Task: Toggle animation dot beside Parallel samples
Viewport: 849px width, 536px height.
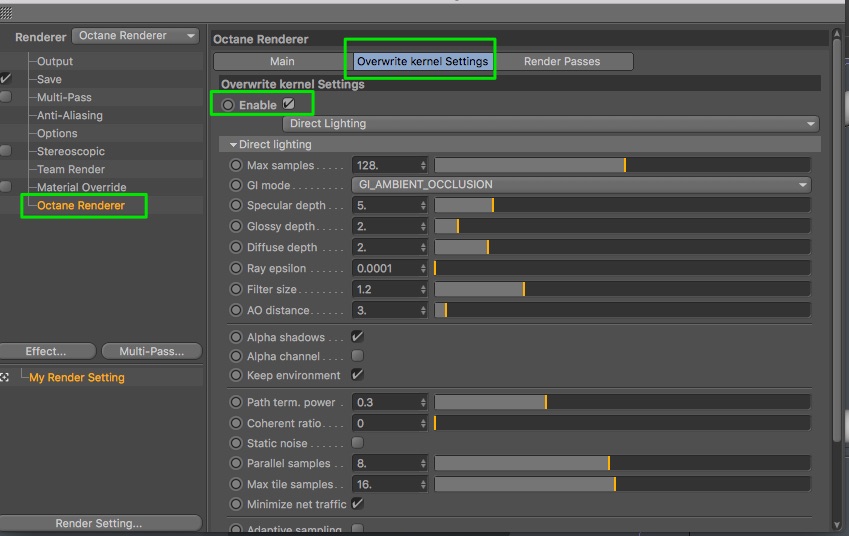Action: [236, 463]
